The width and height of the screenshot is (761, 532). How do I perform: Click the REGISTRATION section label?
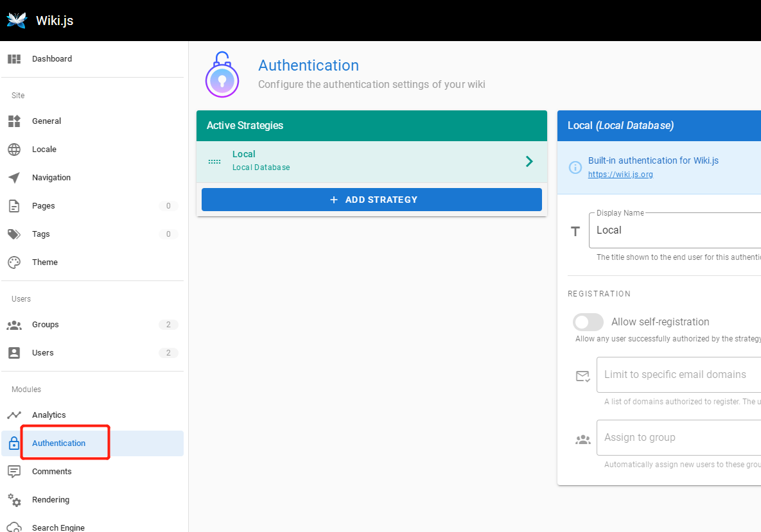599,294
